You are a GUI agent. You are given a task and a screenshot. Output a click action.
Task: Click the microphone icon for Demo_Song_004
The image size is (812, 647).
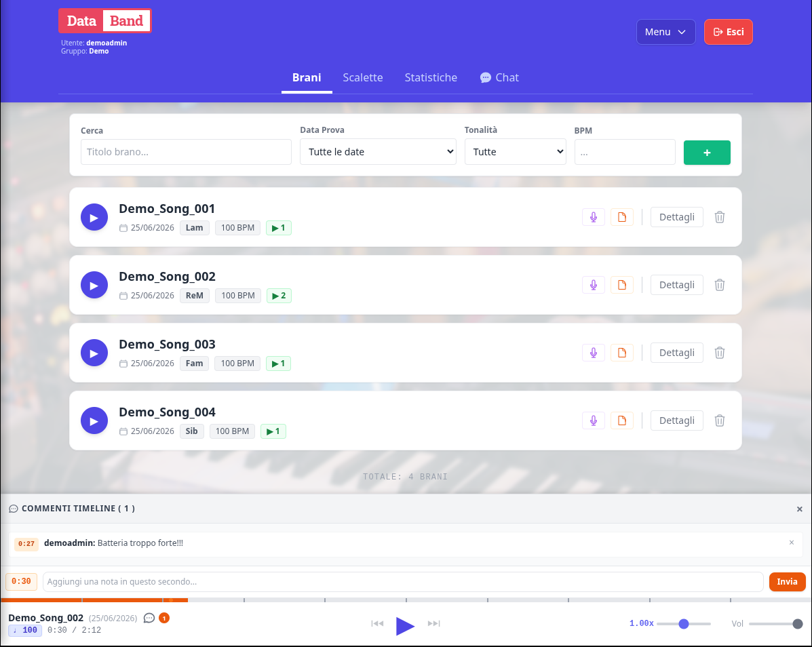(594, 420)
